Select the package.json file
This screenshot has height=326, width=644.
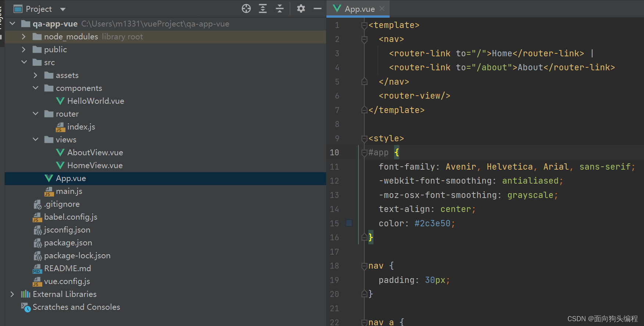pos(68,243)
